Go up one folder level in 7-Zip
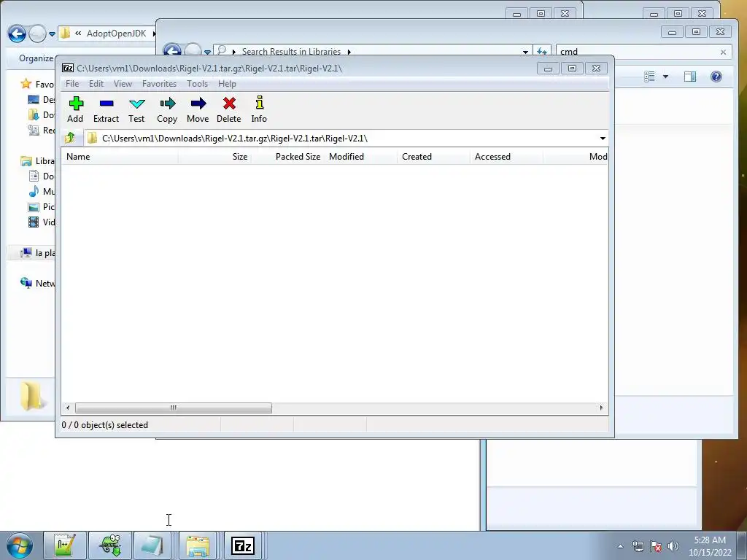The image size is (747, 560). click(x=70, y=138)
